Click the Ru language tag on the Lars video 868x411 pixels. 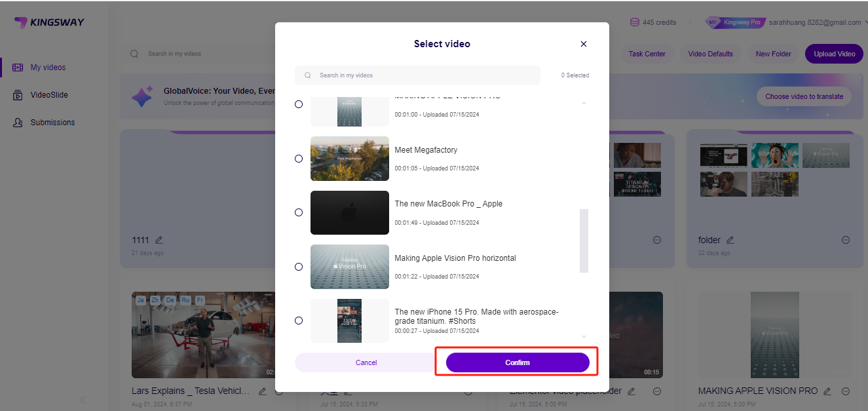pos(185,300)
